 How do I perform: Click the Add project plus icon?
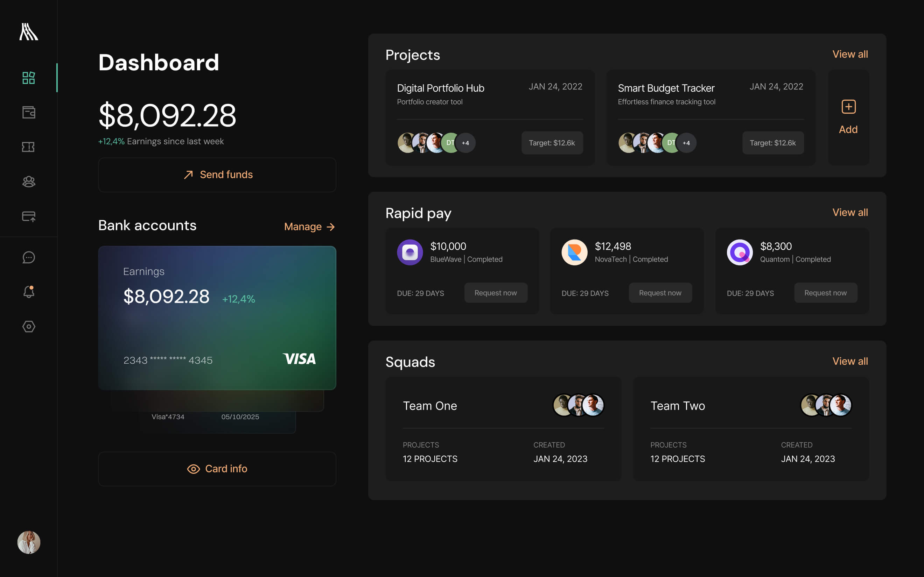[848, 107]
